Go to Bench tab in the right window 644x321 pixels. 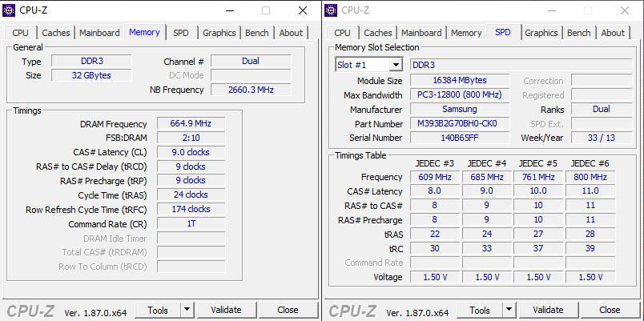click(x=578, y=33)
